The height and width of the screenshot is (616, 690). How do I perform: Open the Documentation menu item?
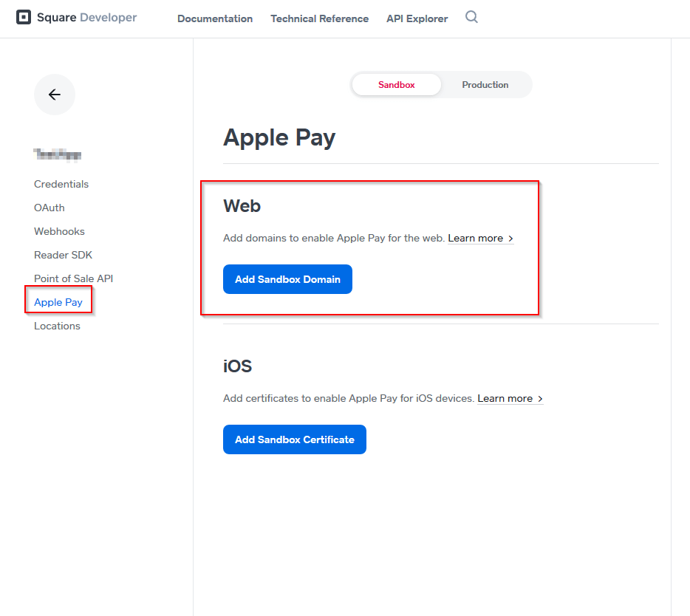tap(215, 18)
